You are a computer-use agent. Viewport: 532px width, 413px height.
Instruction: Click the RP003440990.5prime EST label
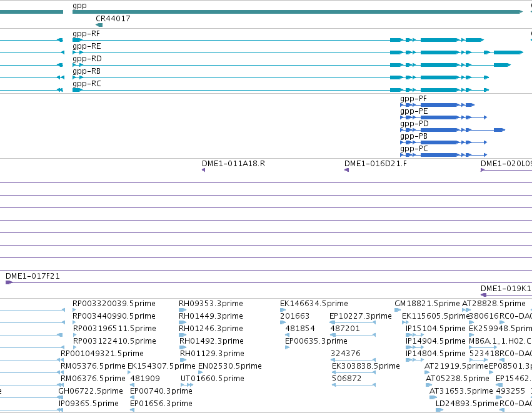coord(114,316)
